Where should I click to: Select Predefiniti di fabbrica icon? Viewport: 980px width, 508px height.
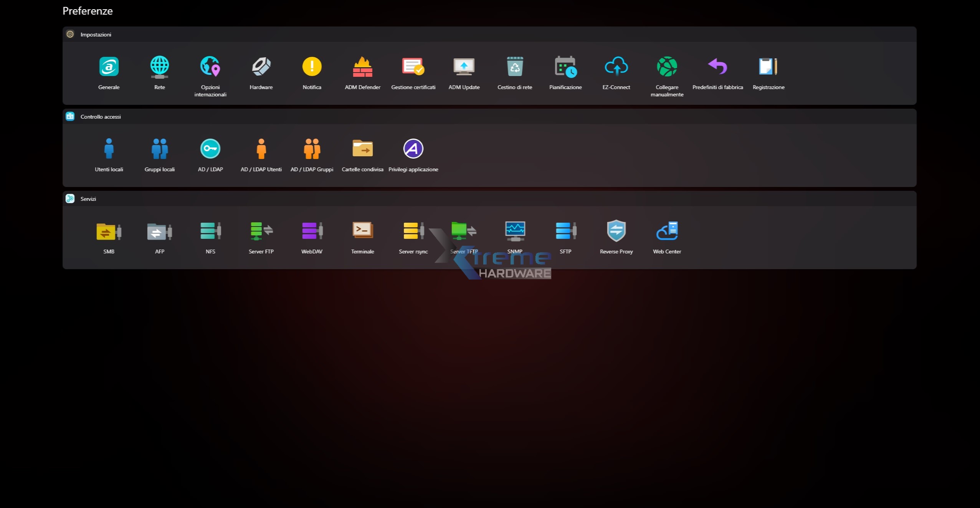click(x=717, y=67)
